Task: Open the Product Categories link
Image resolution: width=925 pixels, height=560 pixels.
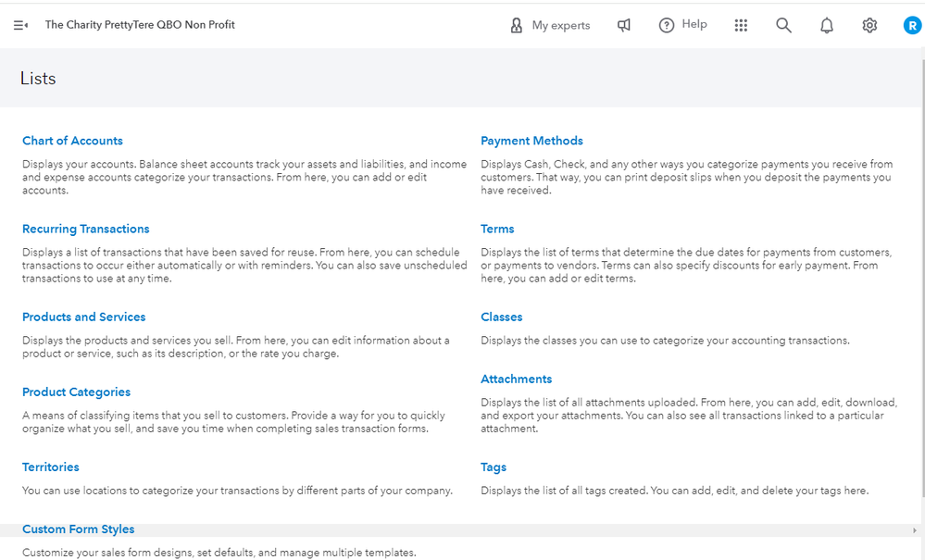Action: (76, 392)
